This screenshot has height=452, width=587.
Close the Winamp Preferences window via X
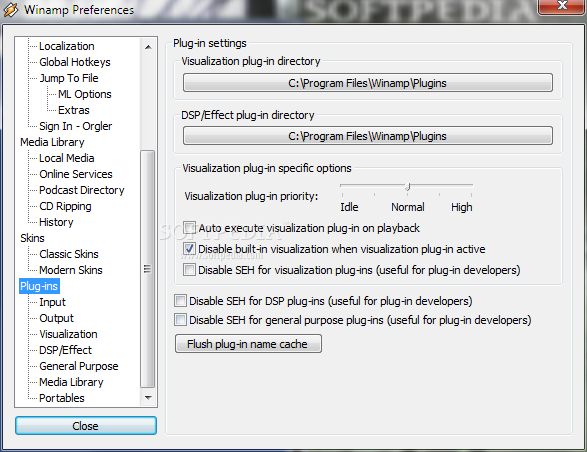click(x=562, y=6)
